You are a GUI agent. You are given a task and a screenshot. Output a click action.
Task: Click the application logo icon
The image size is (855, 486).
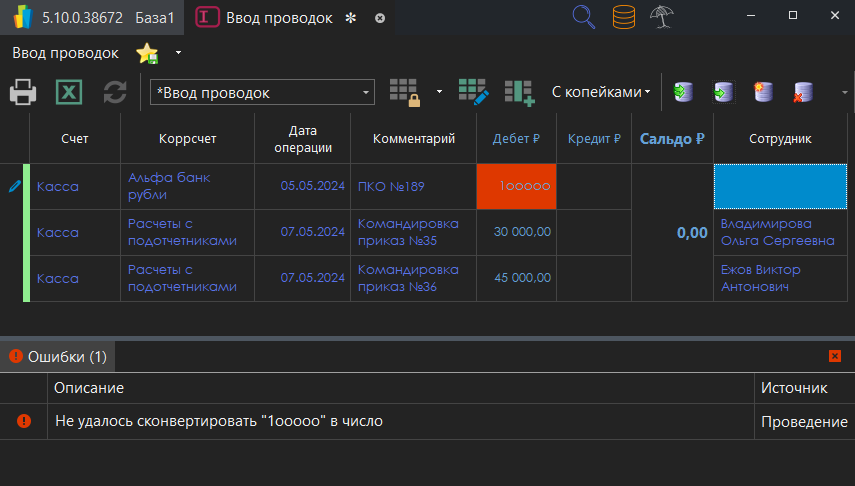23,17
